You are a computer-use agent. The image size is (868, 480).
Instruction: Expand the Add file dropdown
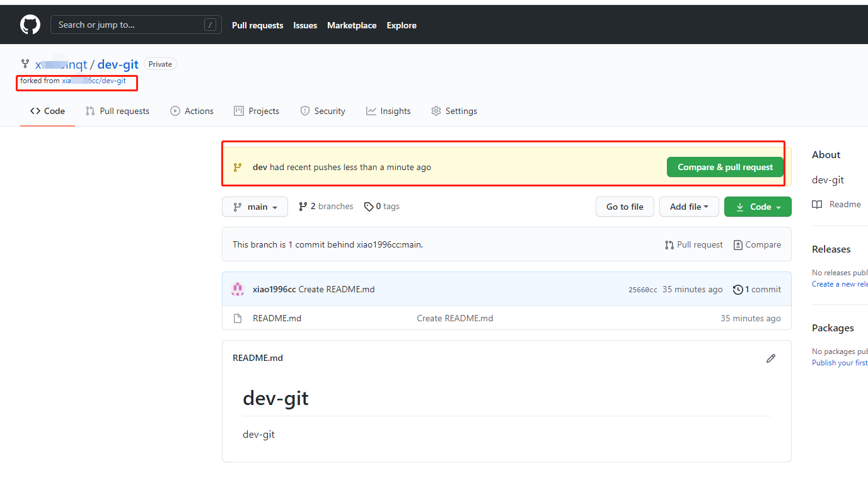tap(689, 207)
